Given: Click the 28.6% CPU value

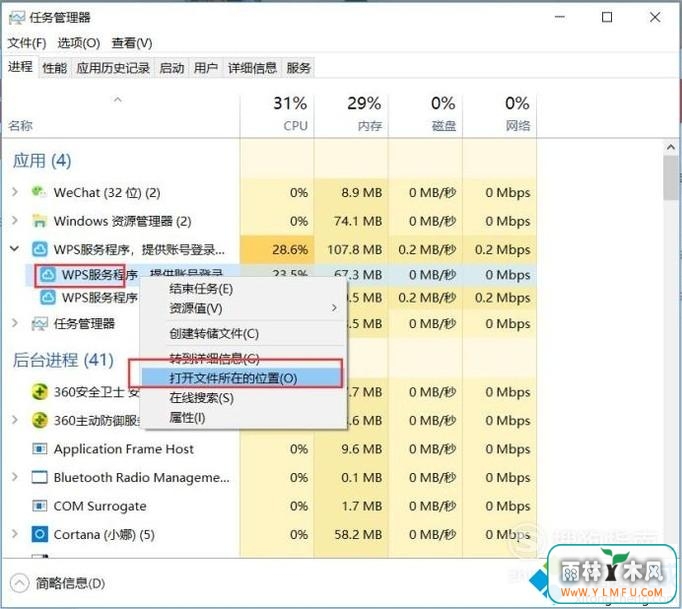Looking at the screenshot, I should [290, 250].
